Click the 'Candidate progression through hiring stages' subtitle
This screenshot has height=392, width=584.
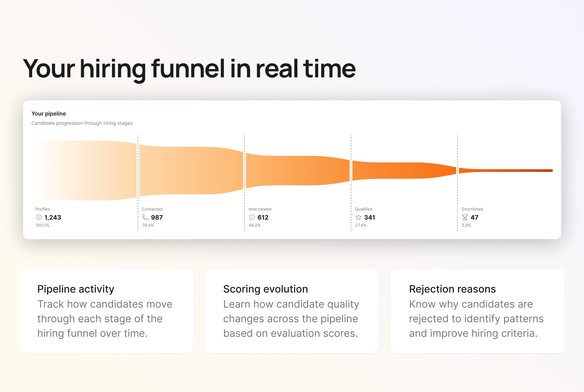coord(82,123)
